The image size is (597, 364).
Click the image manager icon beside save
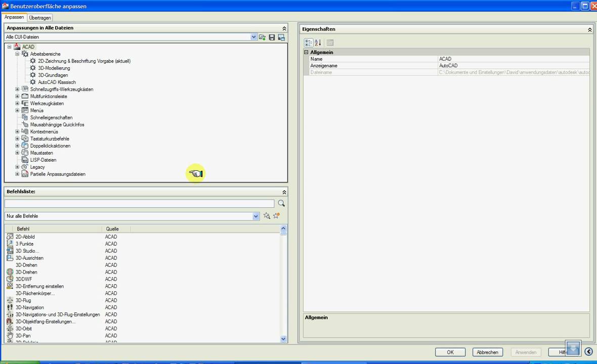281,37
